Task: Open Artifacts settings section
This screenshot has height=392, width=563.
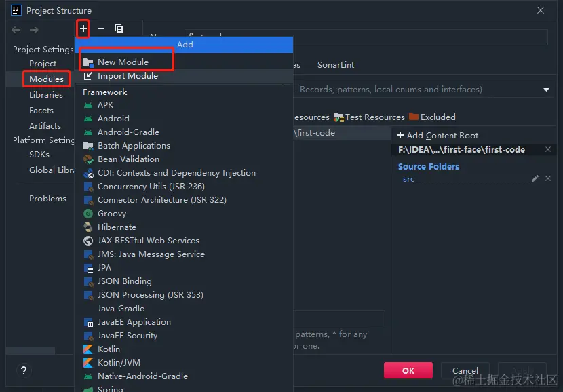Action: [x=45, y=126]
